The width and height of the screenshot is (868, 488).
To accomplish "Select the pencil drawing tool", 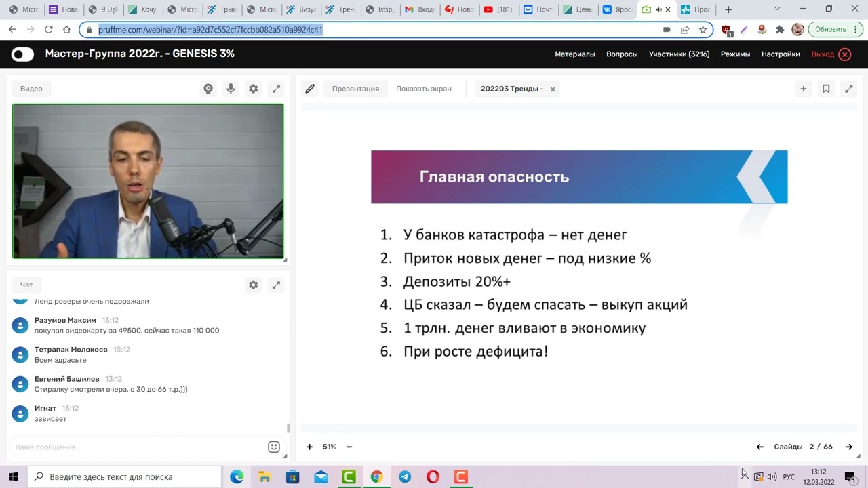I will [310, 89].
